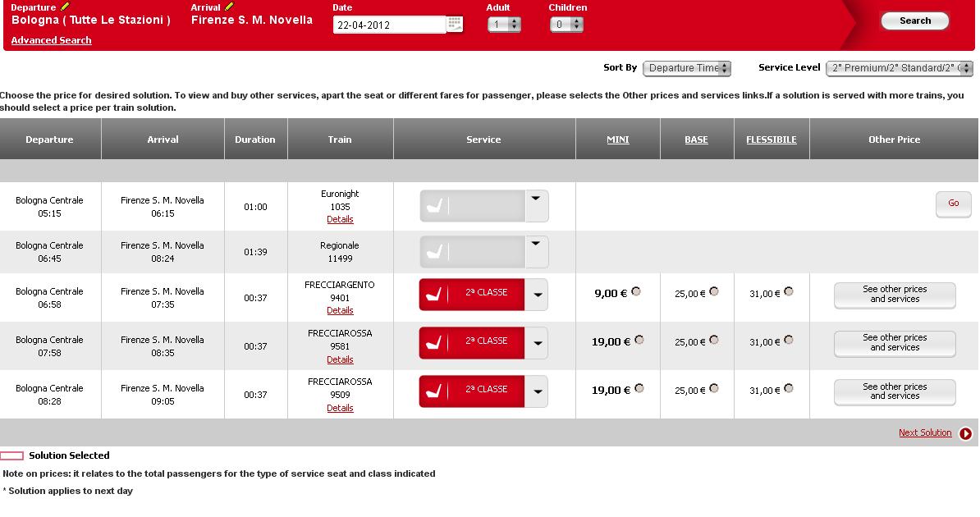Select MINI 19,00 € fare for train 9509

coord(639,388)
